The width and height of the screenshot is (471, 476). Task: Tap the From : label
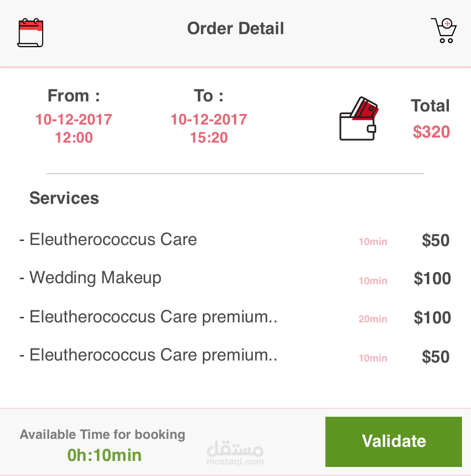[74, 95]
